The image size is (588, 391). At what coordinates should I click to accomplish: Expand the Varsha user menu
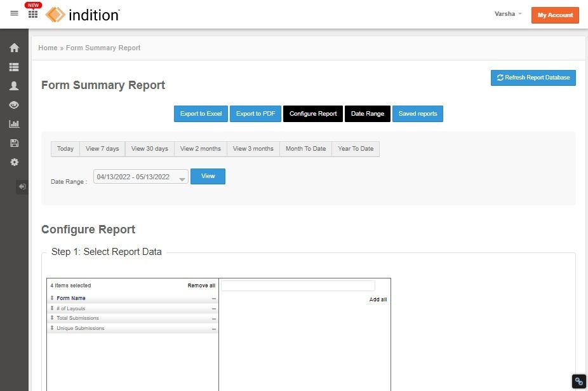[x=508, y=14]
